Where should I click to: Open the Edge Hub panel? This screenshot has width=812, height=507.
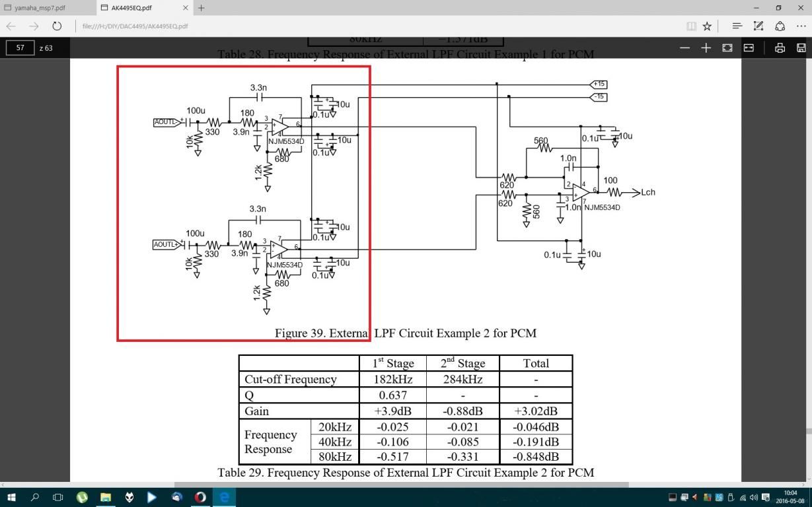tap(737, 26)
